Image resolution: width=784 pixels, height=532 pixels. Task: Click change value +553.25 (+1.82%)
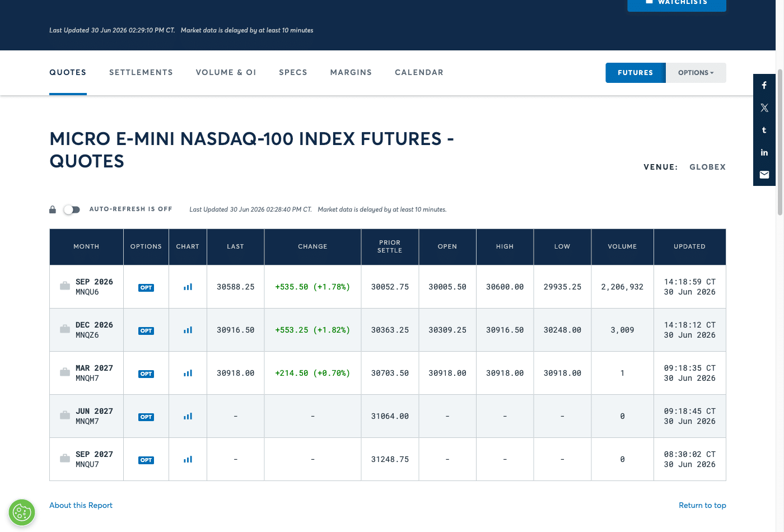point(312,330)
